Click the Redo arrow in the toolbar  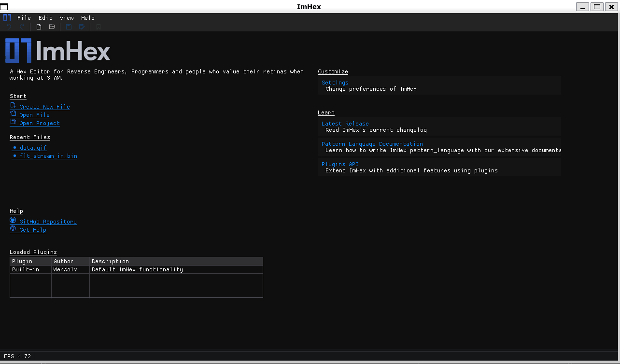tap(22, 27)
